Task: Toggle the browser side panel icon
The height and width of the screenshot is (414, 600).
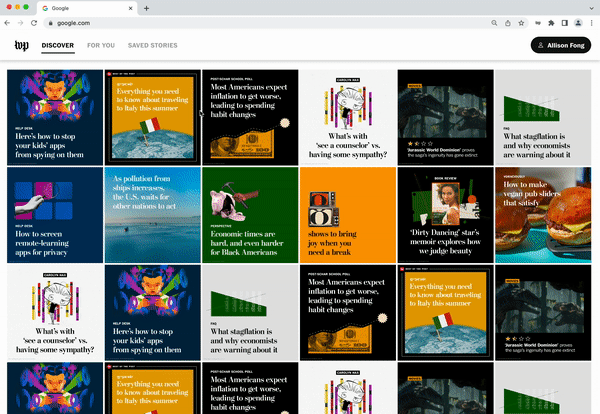Action: coord(564,23)
